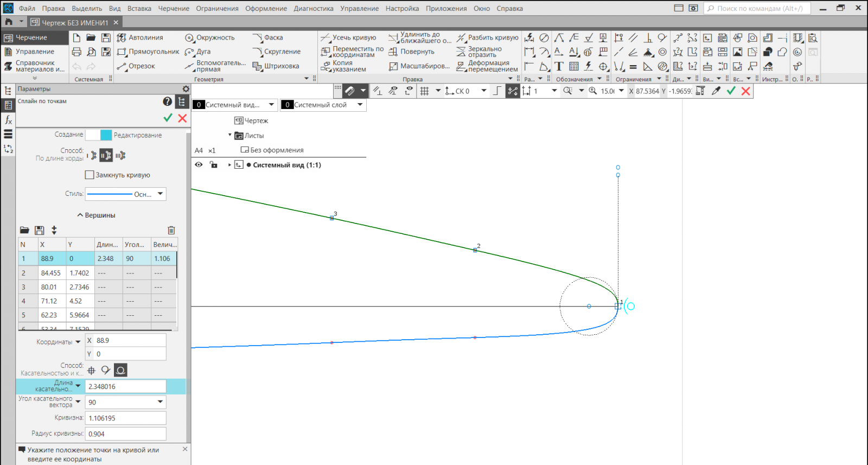Cancel spline with red X in panel

point(182,118)
